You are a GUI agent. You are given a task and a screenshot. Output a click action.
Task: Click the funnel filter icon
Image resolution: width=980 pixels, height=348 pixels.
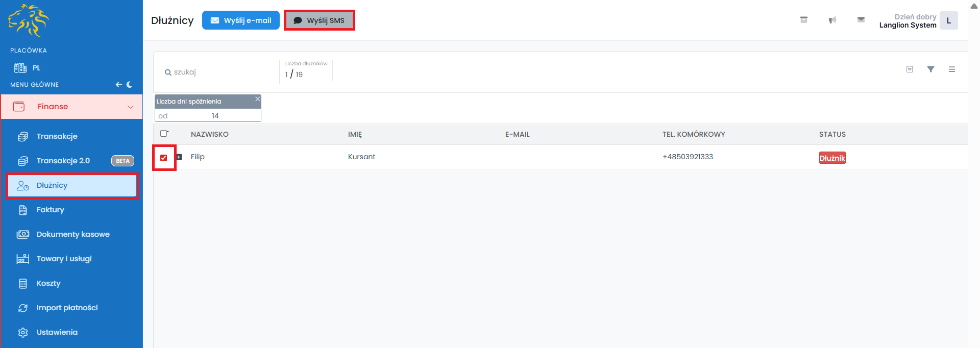click(930, 69)
